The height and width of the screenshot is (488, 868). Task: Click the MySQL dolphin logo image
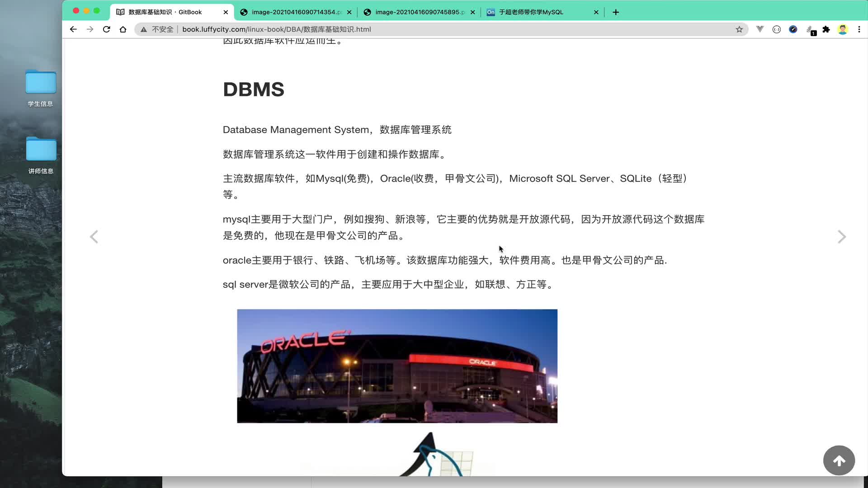pos(436,454)
